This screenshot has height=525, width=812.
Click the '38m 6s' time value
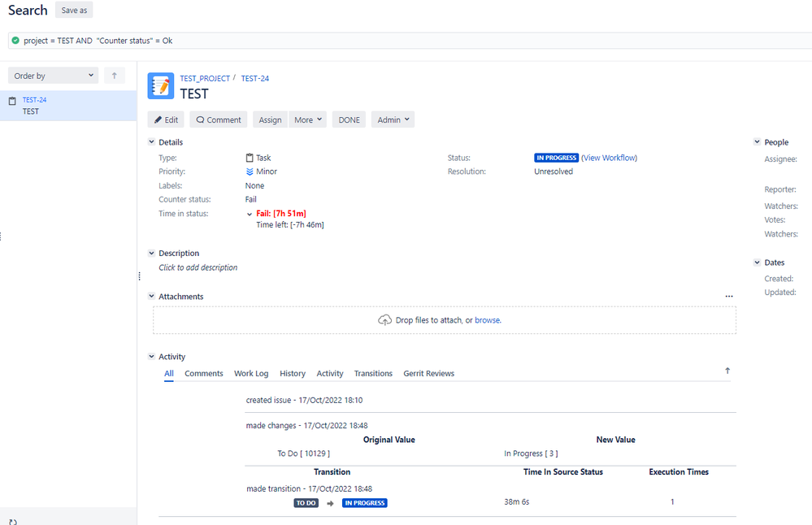[517, 501]
